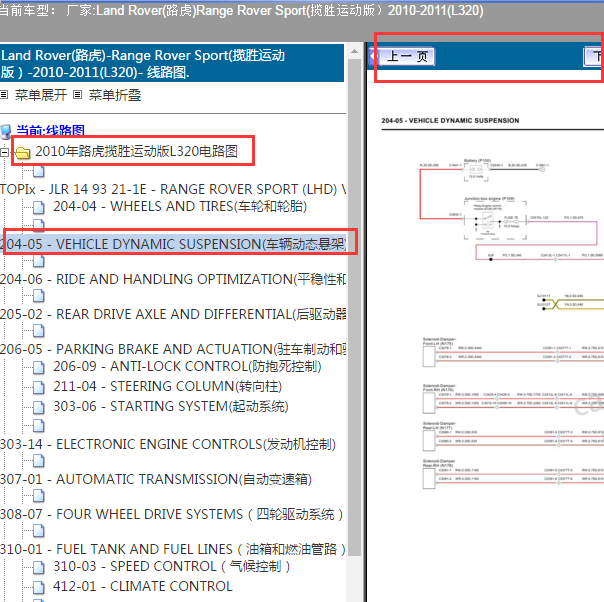Click the expand icon before 菜单展开
The height and width of the screenshot is (602, 604).
click(x=4, y=94)
